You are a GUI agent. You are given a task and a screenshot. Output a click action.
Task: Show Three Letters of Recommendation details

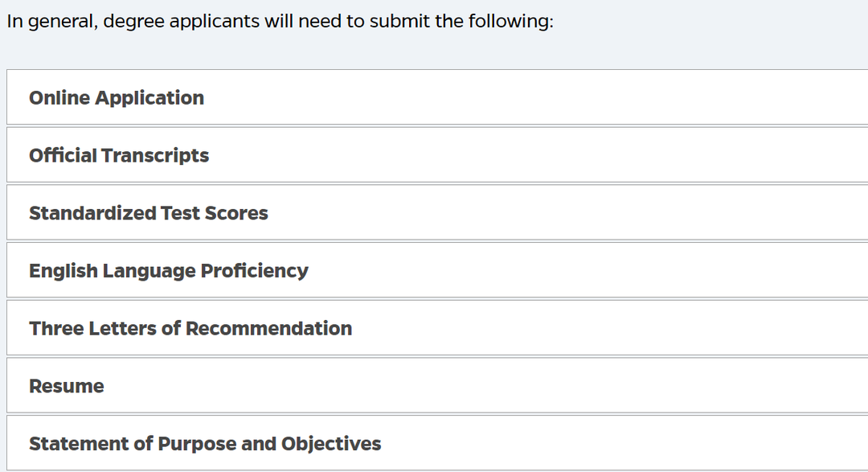click(437, 327)
